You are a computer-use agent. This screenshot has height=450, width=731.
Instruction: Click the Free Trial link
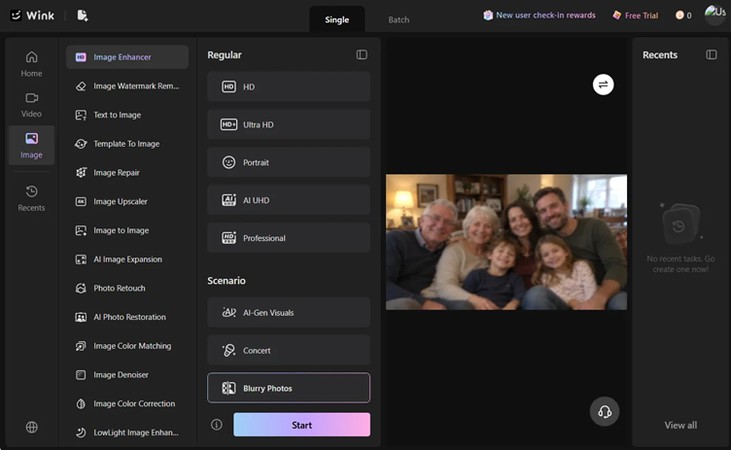click(635, 15)
